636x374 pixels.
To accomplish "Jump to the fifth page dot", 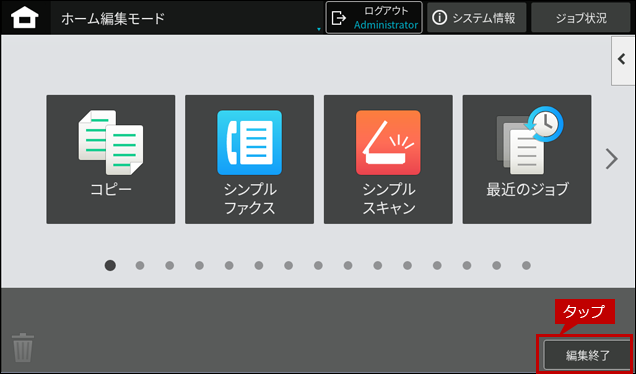I will click(x=229, y=266).
